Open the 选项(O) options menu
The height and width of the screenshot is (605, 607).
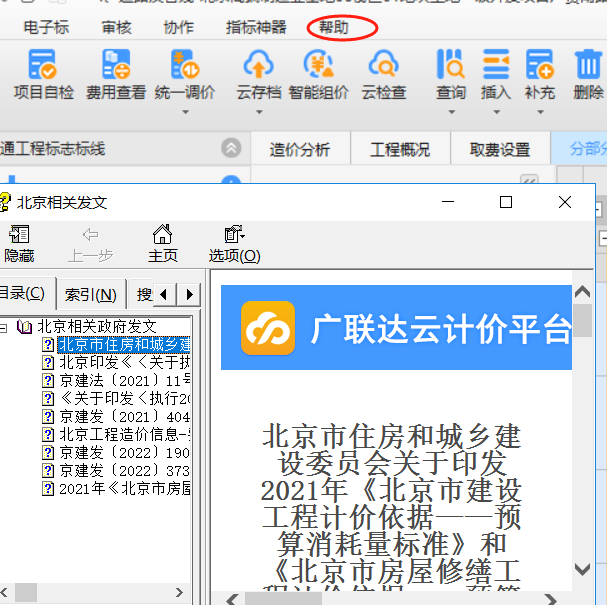tap(235, 243)
